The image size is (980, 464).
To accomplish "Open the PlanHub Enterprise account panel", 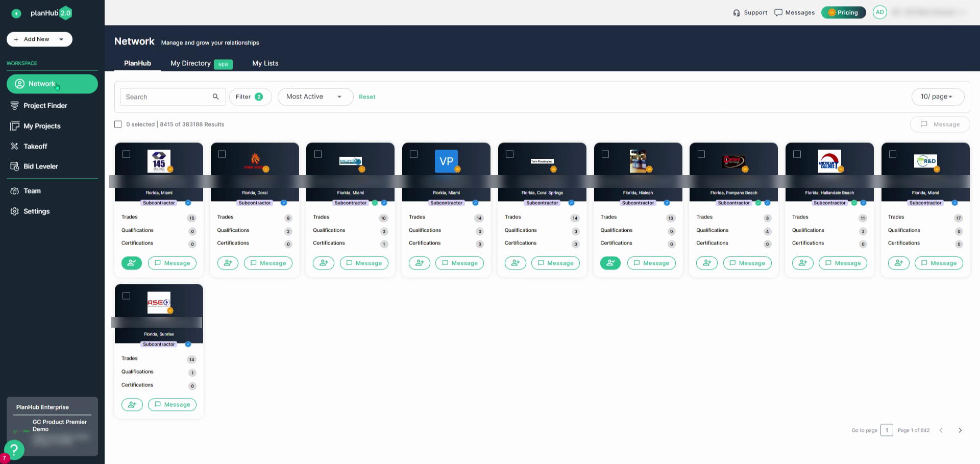I will point(52,426).
